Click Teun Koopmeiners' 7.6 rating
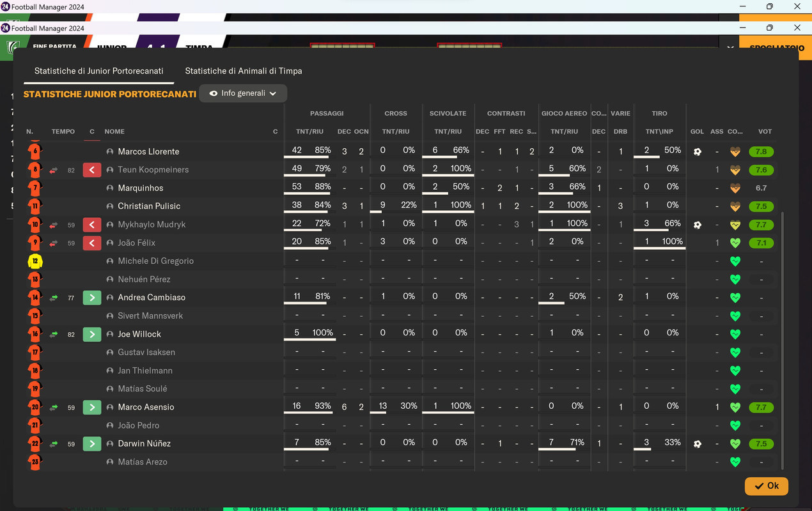Viewport: 812px width, 511px height. point(761,170)
